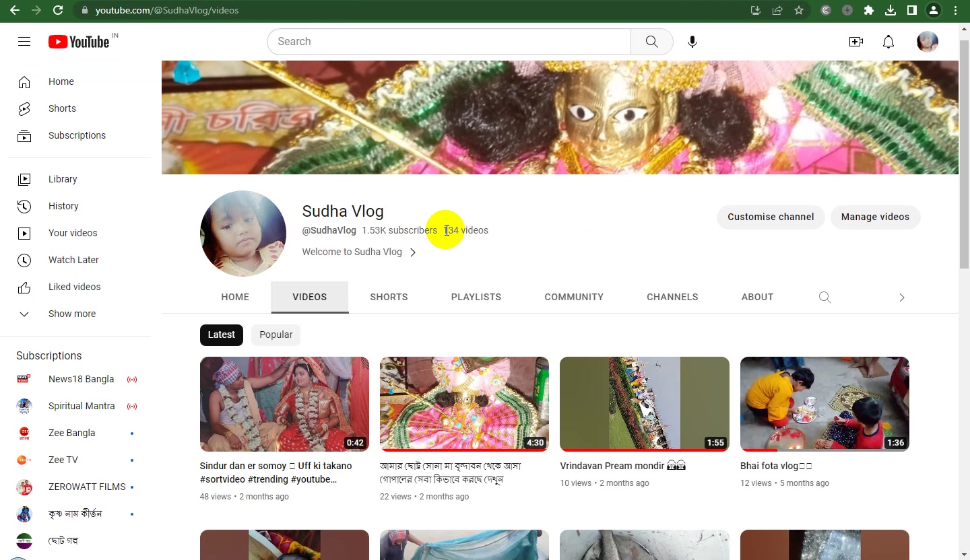This screenshot has width=970, height=560.
Task: Click Manage videos button
Action: 875,217
